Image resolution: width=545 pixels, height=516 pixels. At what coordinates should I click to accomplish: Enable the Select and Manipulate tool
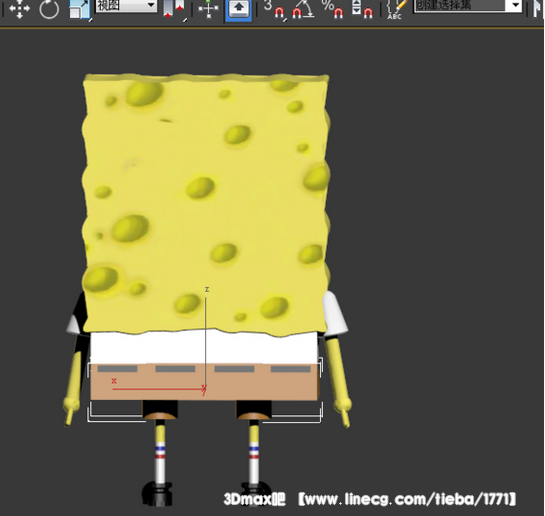[208, 9]
